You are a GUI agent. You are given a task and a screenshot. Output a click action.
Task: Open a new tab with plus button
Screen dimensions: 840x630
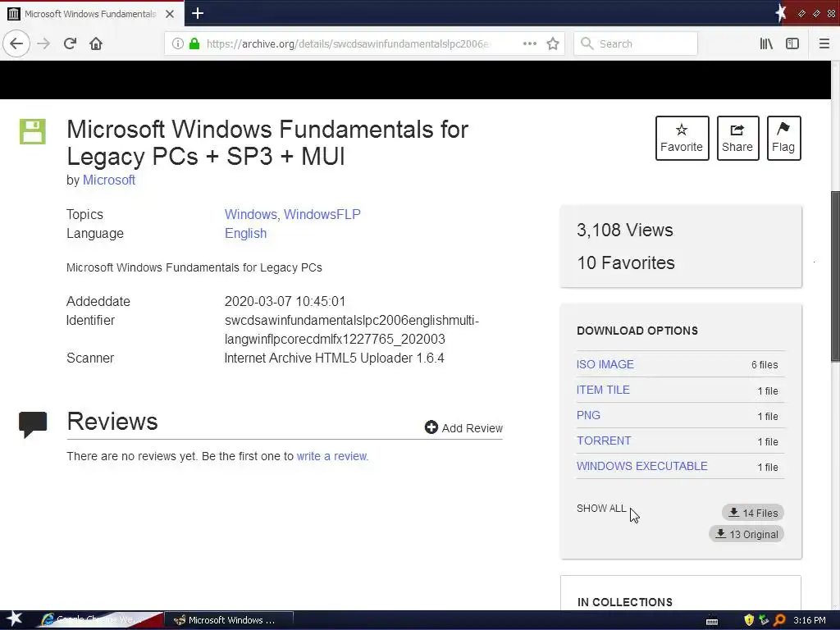click(198, 13)
